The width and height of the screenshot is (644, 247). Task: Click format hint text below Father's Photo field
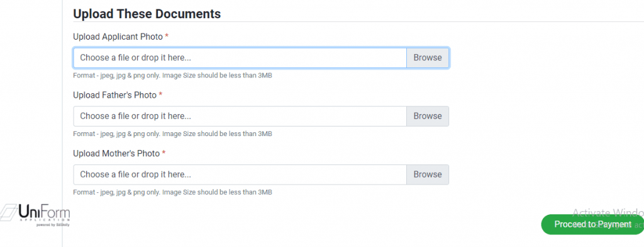172,134
